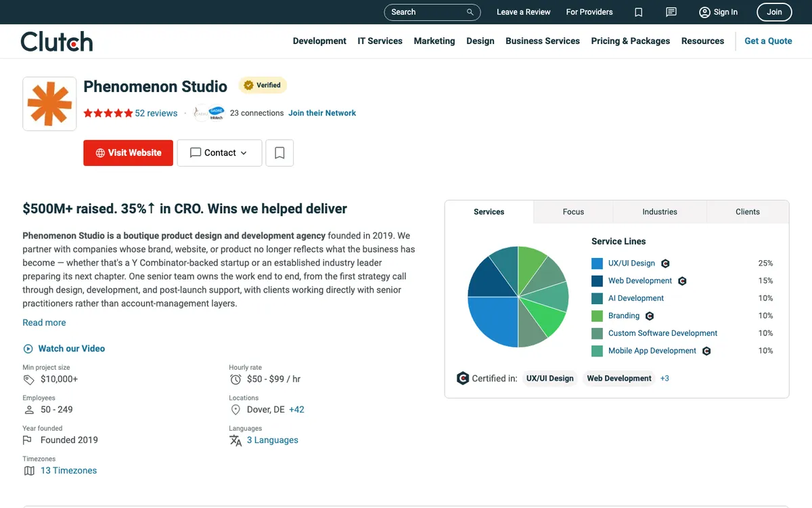Viewport: 812px width, 508px height.
Task: Switch to the Services tab
Action: [x=489, y=212]
